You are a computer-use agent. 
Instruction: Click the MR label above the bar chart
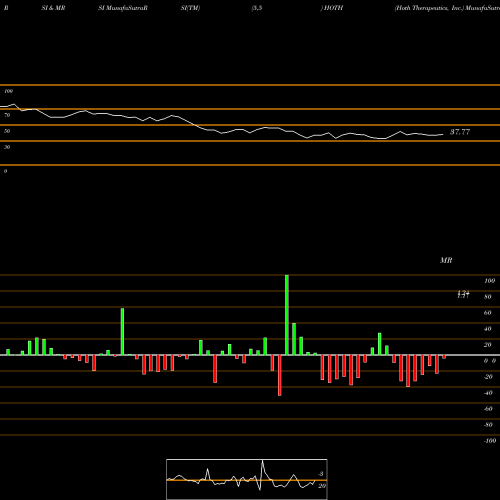pos(446,260)
